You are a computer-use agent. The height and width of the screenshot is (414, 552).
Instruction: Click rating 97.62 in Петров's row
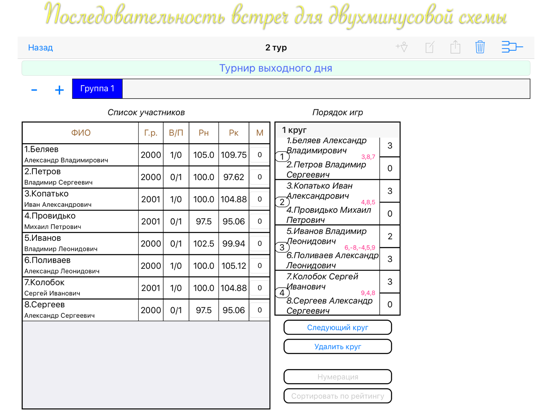tap(233, 177)
